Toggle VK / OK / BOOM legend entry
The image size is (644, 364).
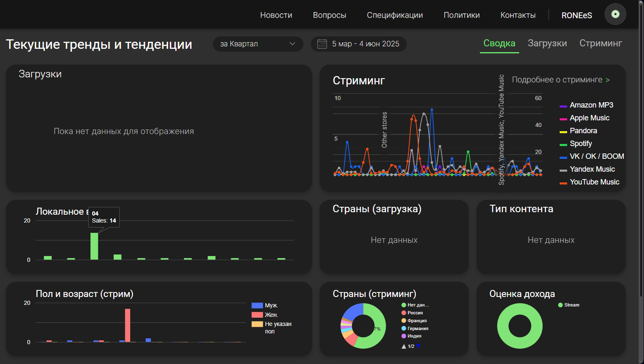[592, 156]
